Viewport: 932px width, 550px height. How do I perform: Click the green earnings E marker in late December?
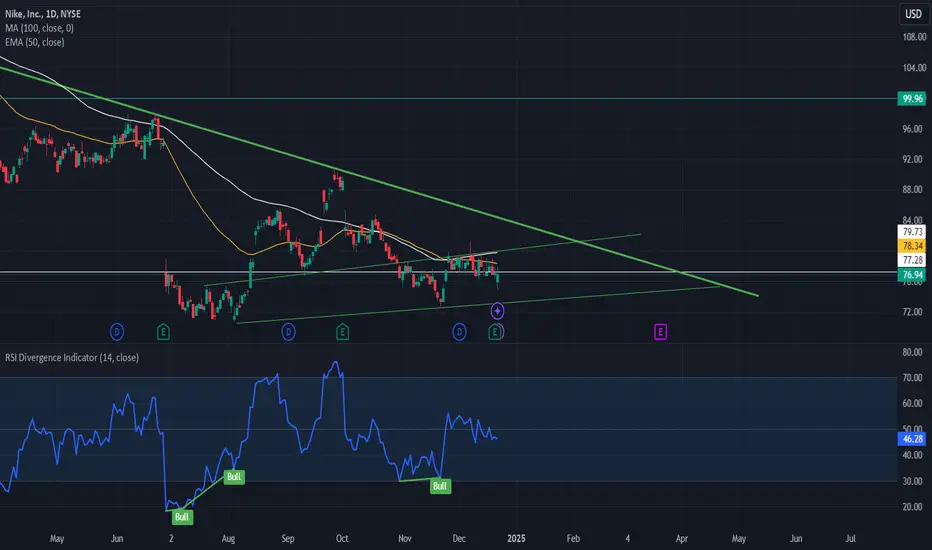pyautogui.click(x=494, y=332)
